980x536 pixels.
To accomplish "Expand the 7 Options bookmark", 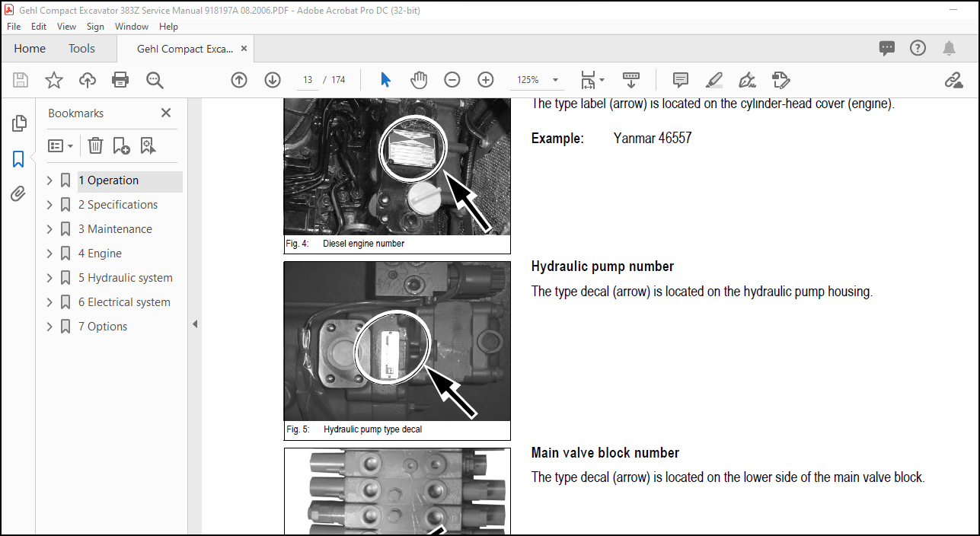I will (49, 327).
